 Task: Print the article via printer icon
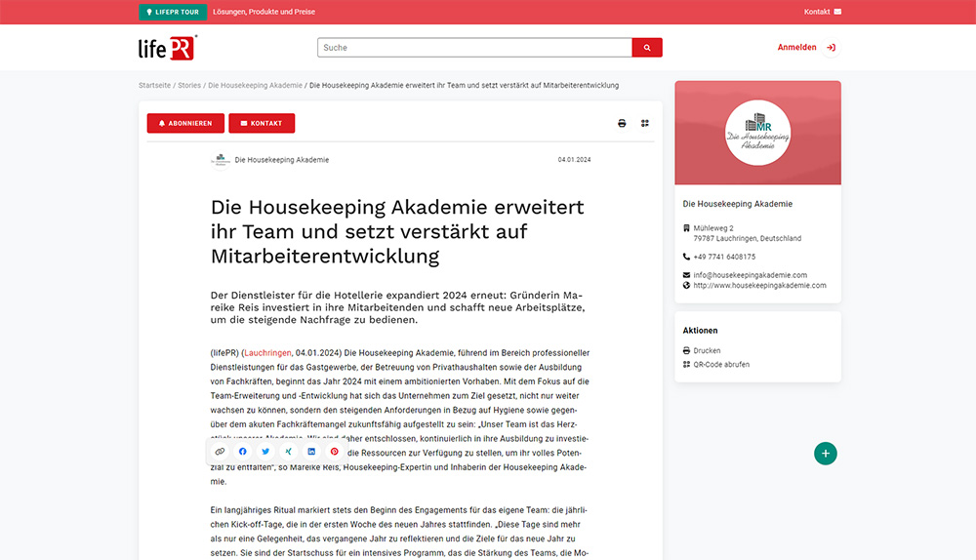[622, 123]
